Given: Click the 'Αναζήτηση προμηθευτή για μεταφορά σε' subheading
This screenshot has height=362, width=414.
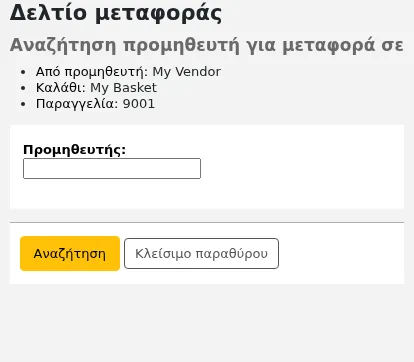Looking at the screenshot, I should tap(207, 45).
